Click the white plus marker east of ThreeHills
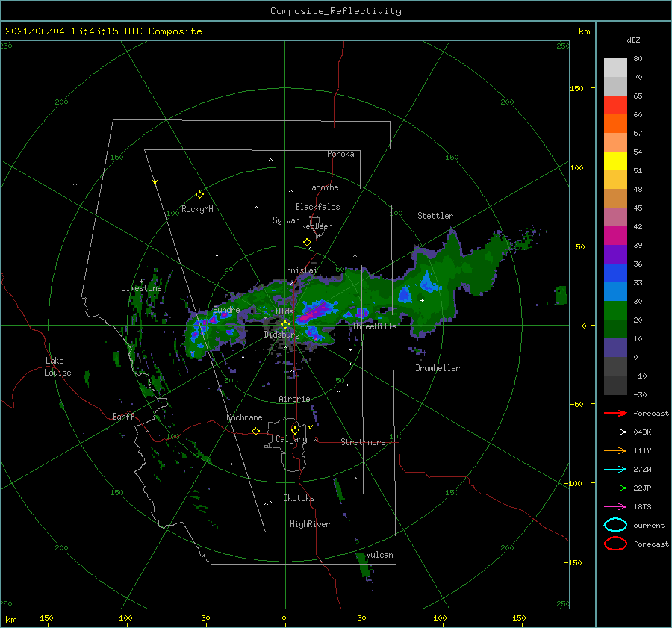This screenshot has width=672, height=628. (x=422, y=300)
